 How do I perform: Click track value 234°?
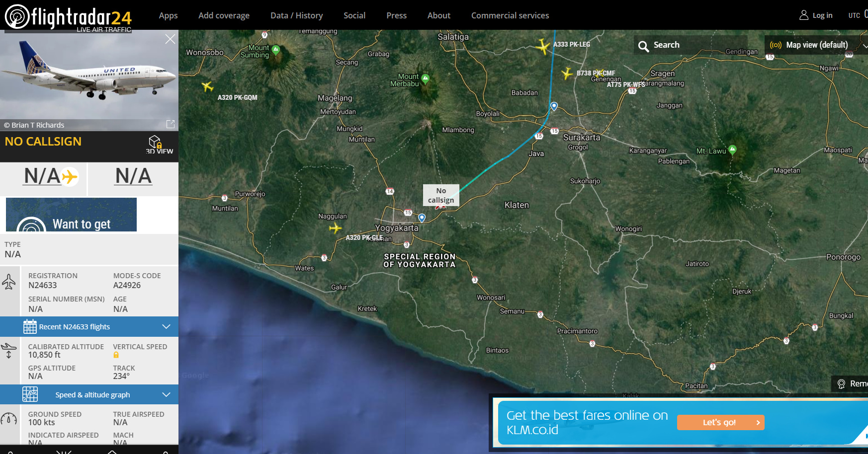[121, 376]
